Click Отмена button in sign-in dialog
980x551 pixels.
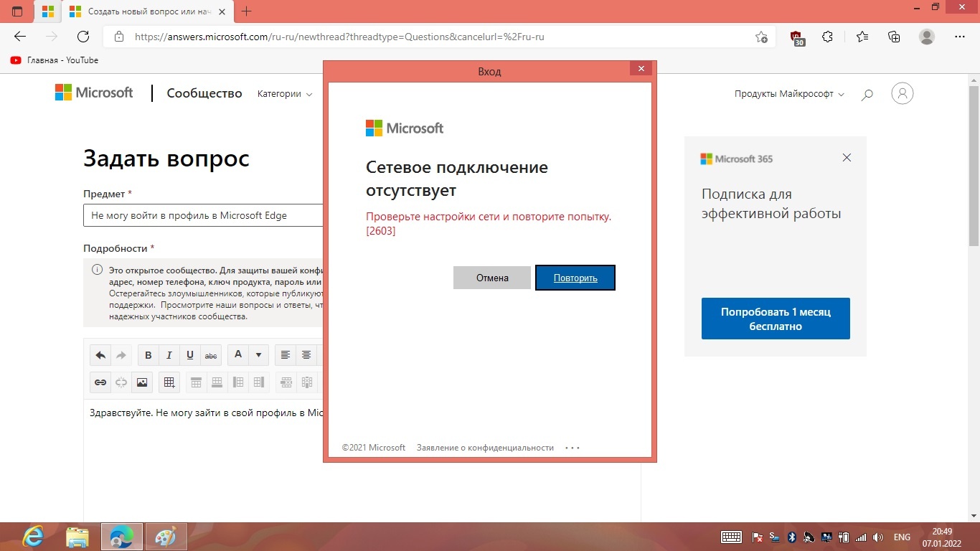point(492,278)
